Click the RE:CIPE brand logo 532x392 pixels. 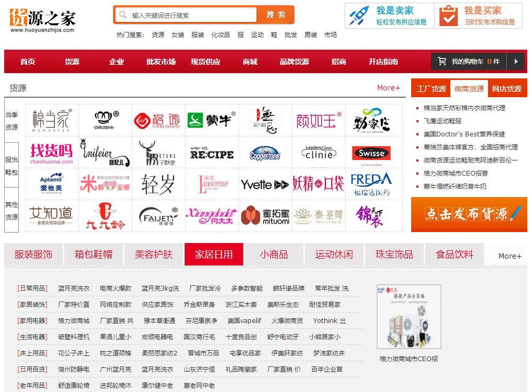tap(211, 153)
